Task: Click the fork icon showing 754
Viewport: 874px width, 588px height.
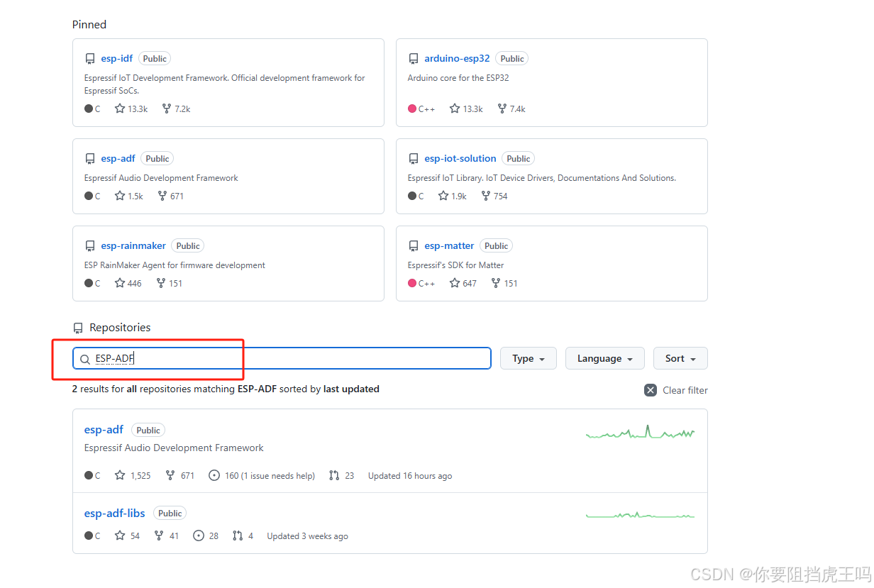Action: (486, 196)
